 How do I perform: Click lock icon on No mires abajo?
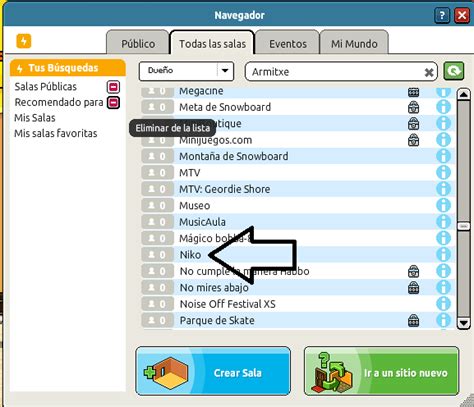[x=413, y=287]
